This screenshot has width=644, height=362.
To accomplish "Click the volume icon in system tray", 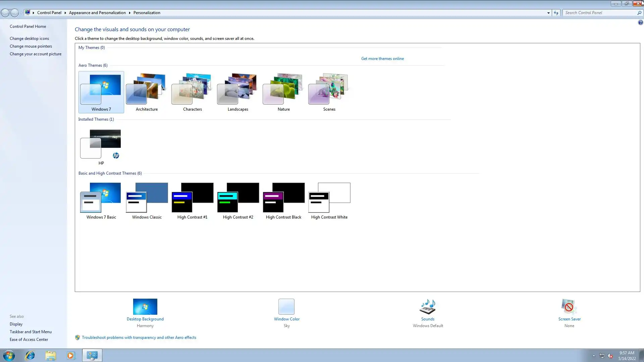I will coord(610,356).
